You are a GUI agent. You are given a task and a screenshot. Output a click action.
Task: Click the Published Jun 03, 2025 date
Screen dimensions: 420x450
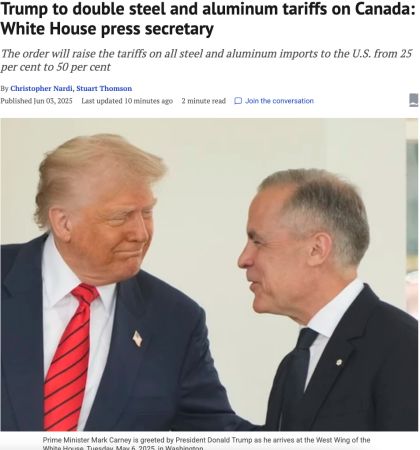(36, 101)
